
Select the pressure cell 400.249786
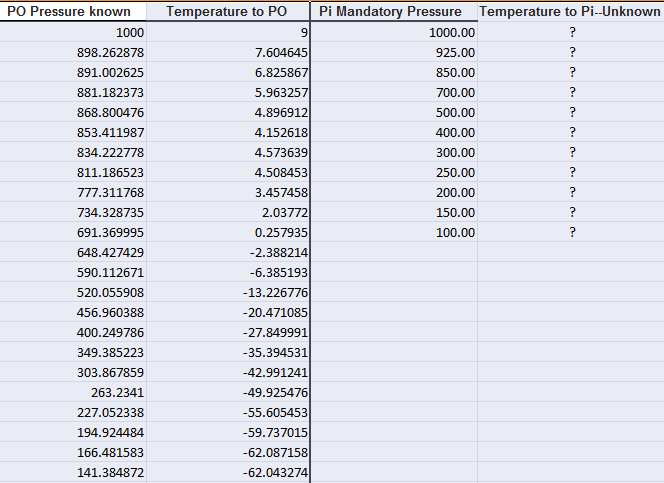pyautogui.click(x=110, y=332)
